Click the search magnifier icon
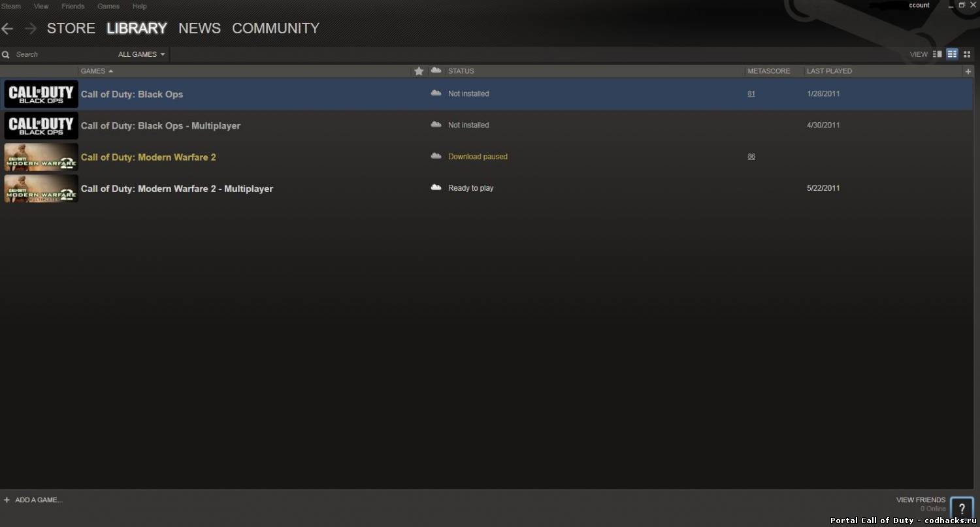Image resolution: width=980 pixels, height=527 pixels. tap(6, 55)
